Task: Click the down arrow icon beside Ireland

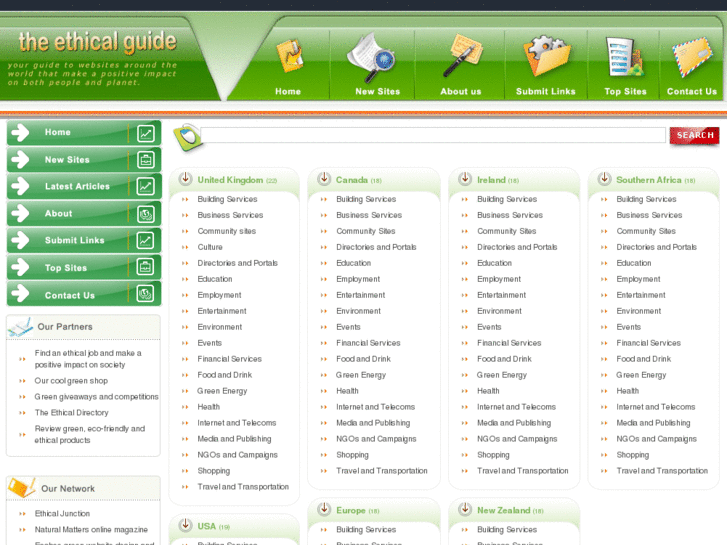Action: (x=465, y=179)
